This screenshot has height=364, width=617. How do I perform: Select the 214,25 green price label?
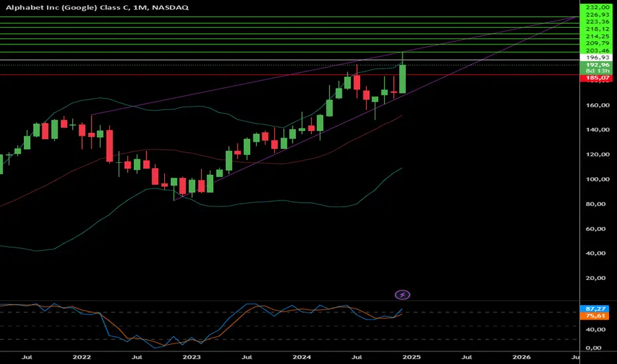[597, 36]
